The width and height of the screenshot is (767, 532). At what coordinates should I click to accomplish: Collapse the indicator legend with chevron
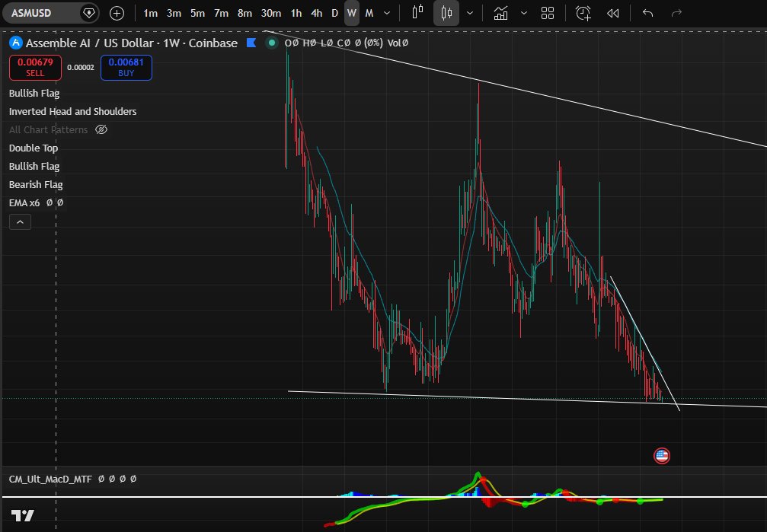(x=20, y=222)
